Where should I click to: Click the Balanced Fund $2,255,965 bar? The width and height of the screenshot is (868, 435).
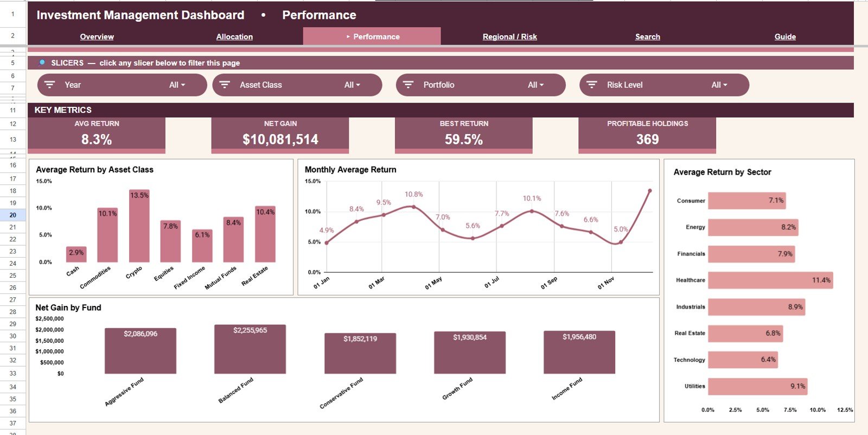250,349
